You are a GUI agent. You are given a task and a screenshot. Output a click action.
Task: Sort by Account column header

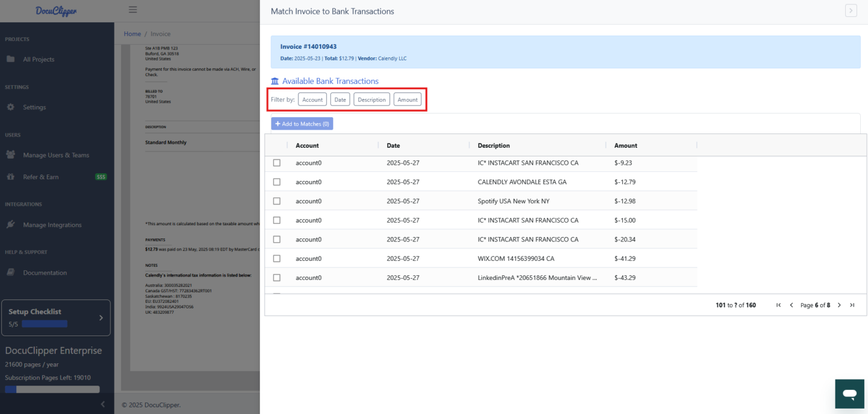[x=307, y=145]
